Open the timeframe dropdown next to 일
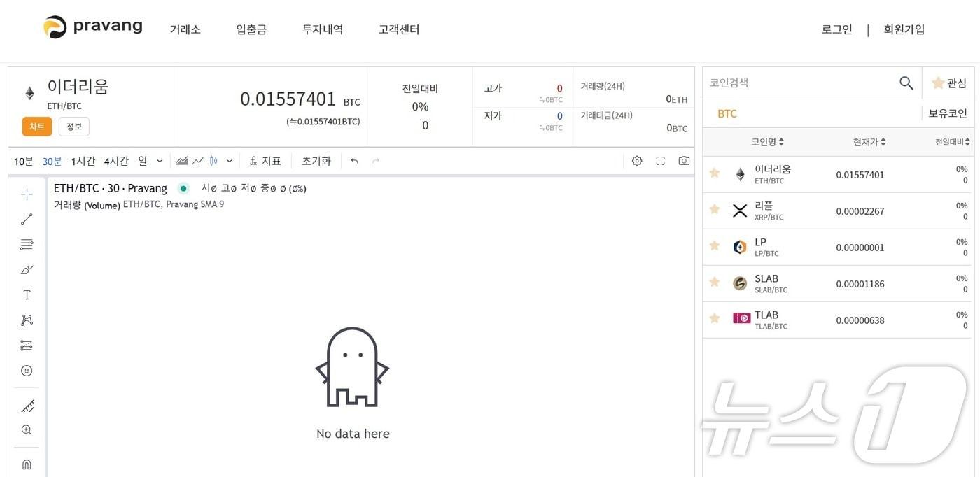This screenshot has height=477, width=980. [x=160, y=161]
